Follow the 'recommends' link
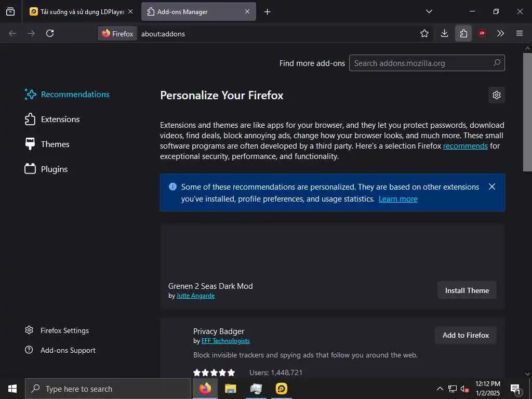This screenshot has height=399, width=532. pyautogui.click(x=465, y=146)
